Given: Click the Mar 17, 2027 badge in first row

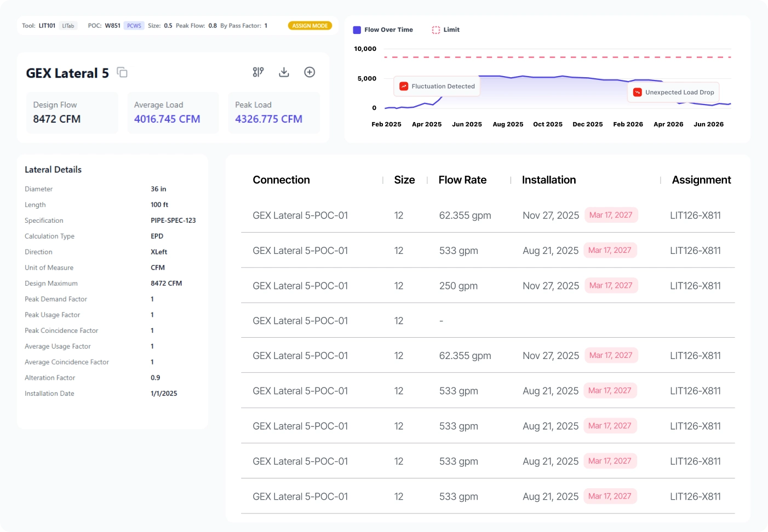Looking at the screenshot, I should pos(611,215).
